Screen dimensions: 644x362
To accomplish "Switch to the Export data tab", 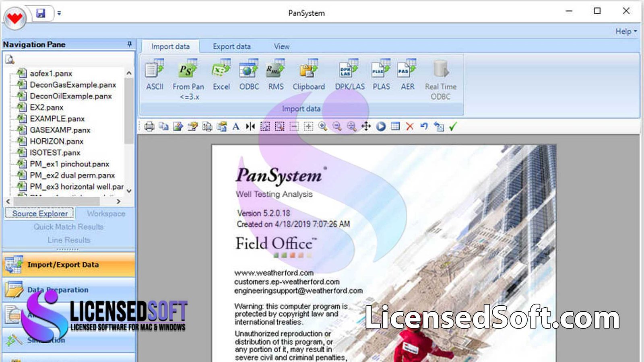I will click(x=231, y=47).
